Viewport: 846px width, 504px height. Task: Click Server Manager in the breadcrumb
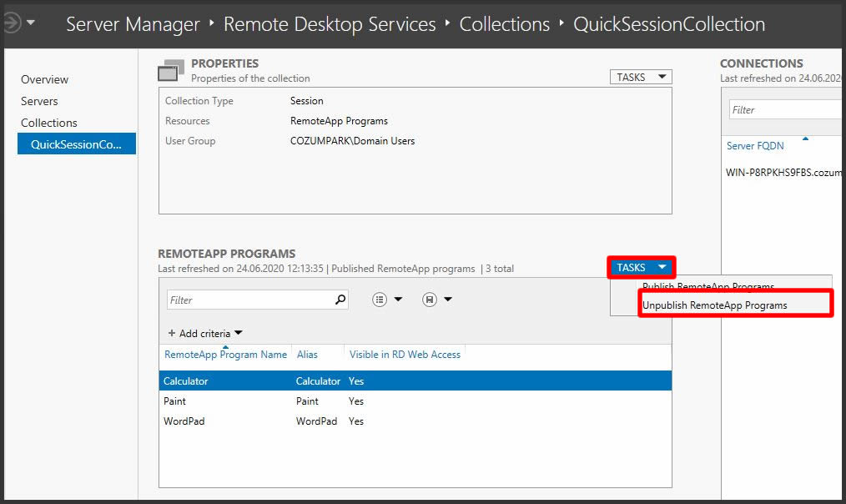tap(133, 24)
